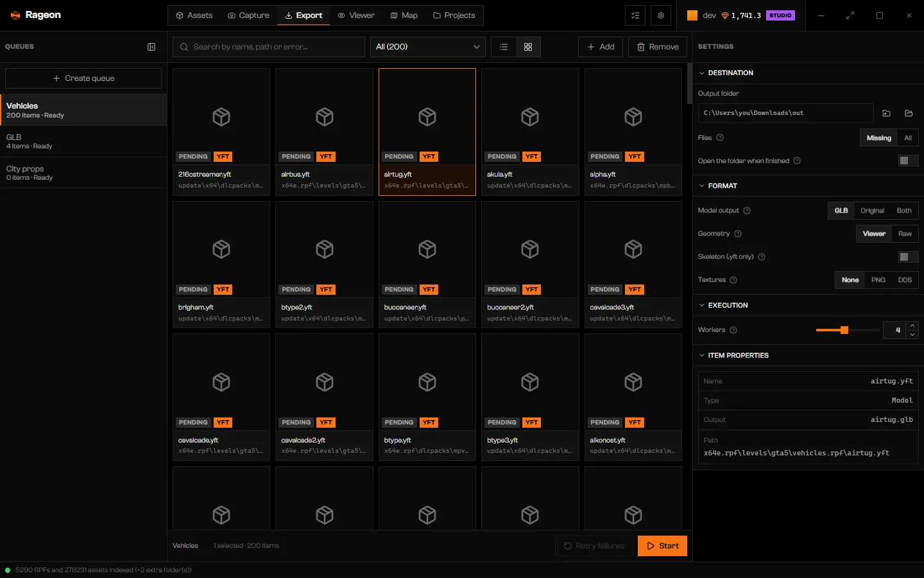Screen dimensions: 924x578
Task: Open the output folder in explorer icon
Action: (x=909, y=113)
